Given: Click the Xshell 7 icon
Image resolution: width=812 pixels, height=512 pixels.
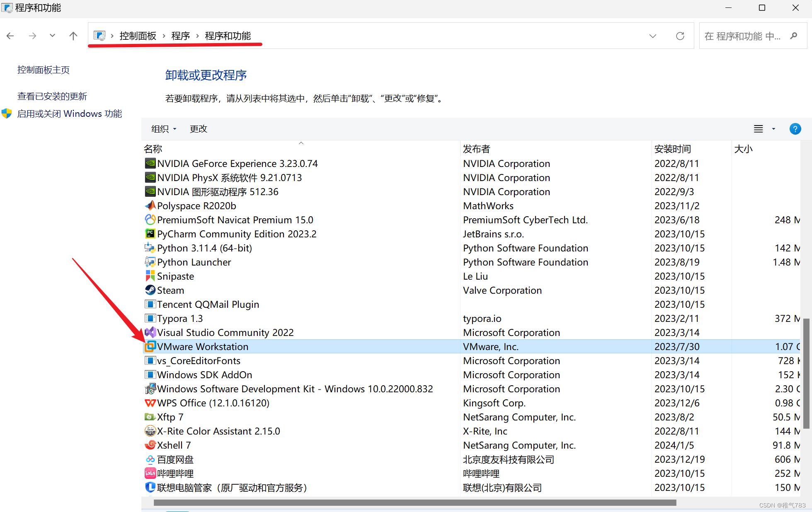Looking at the screenshot, I should (150, 445).
